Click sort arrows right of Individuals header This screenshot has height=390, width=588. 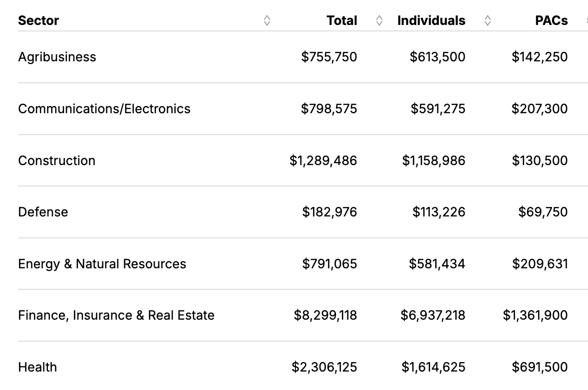click(488, 20)
